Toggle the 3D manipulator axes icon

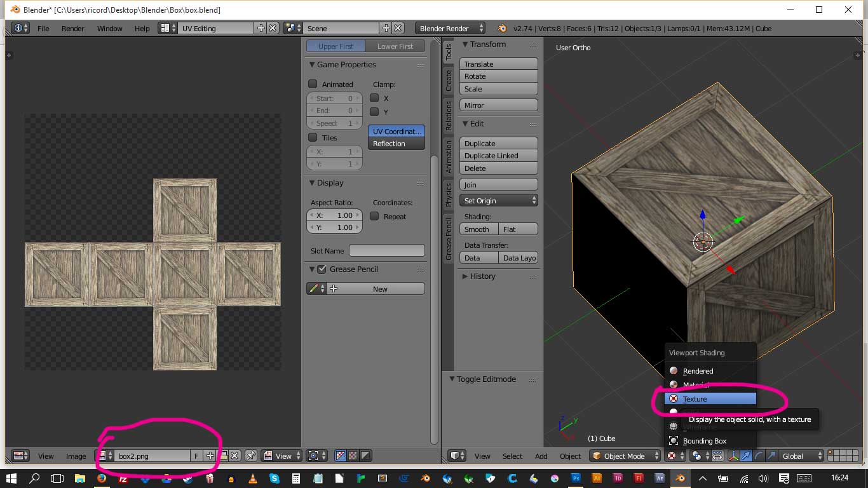(735, 456)
